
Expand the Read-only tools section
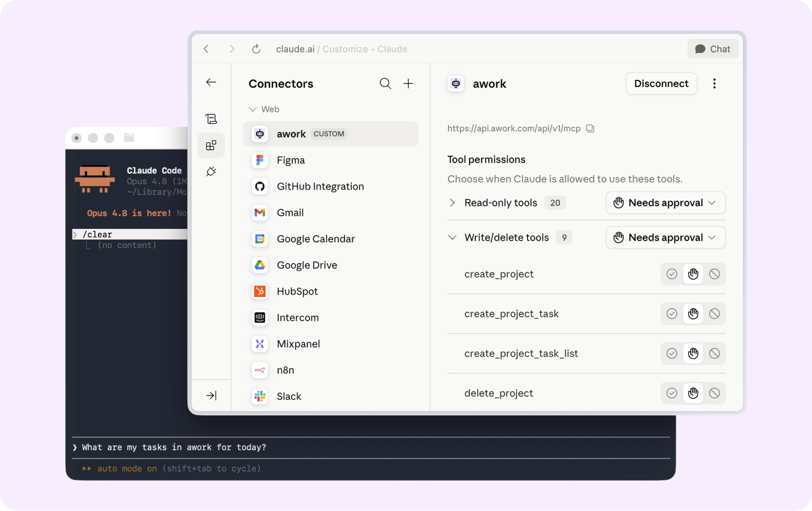[452, 203]
